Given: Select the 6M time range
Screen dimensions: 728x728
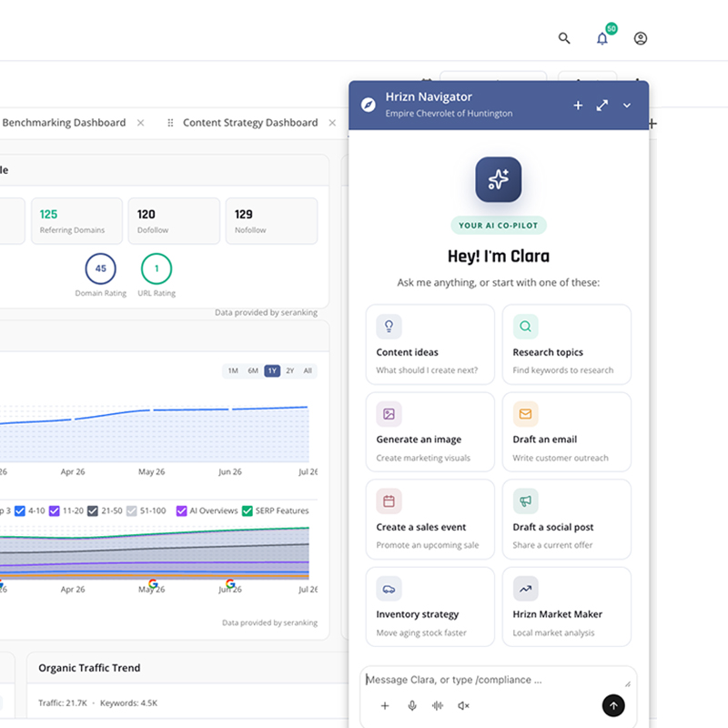Looking at the screenshot, I should tap(253, 370).
